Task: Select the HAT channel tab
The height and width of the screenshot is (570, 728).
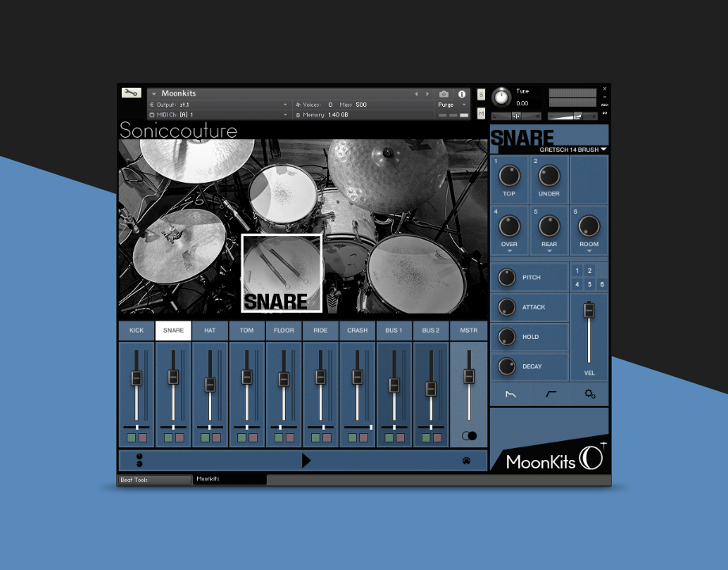Action: pyautogui.click(x=210, y=330)
